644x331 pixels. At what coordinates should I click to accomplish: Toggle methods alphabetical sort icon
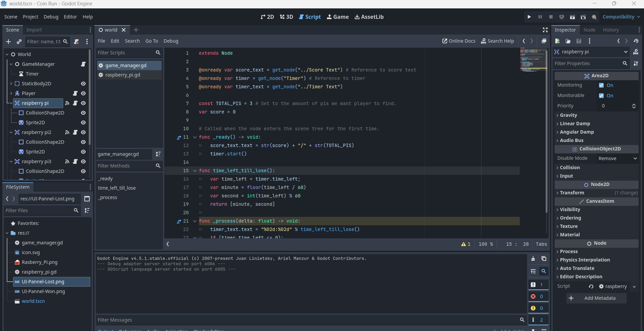click(x=158, y=154)
